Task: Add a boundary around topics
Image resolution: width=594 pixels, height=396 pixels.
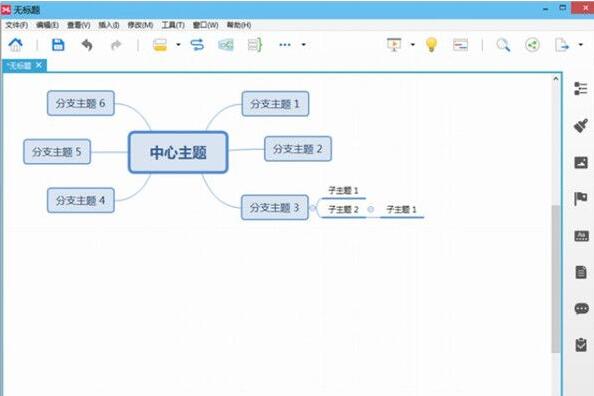Action: click(226, 45)
